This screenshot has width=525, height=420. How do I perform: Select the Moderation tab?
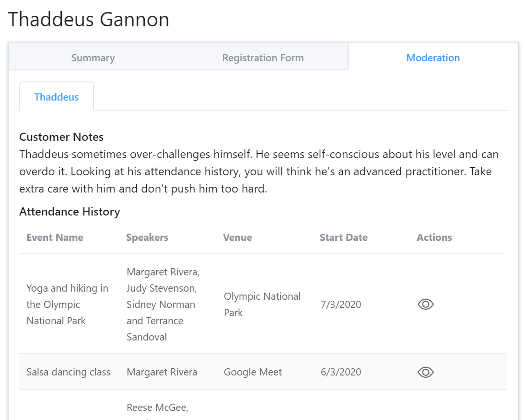[x=433, y=58]
